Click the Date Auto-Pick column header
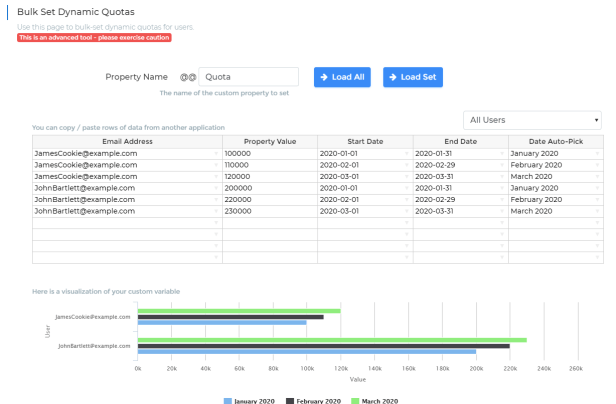The height and width of the screenshot is (404, 616). [555, 141]
